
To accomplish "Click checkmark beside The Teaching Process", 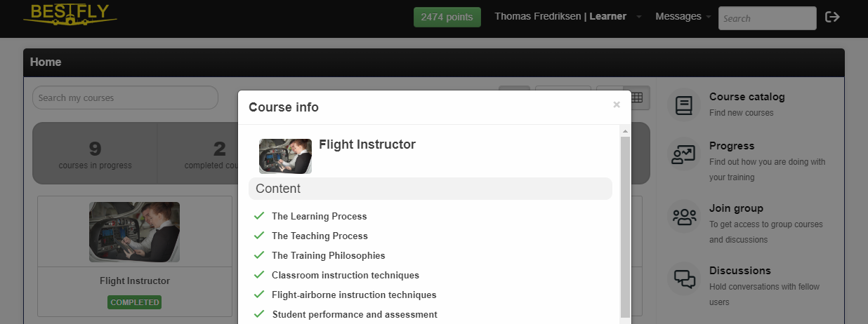I will click(x=259, y=236).
